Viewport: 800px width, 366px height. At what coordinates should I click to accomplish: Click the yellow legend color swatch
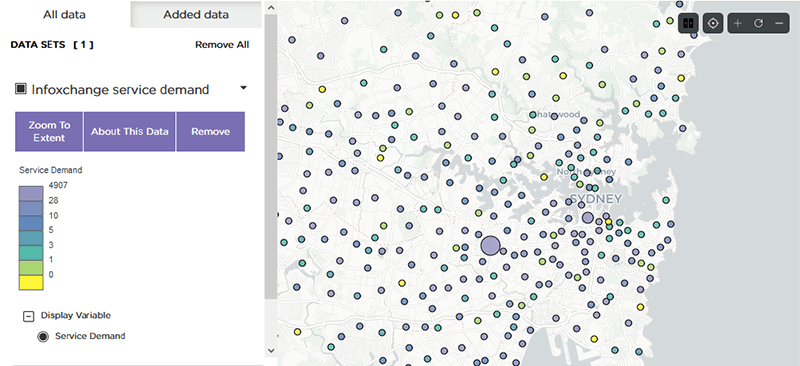click(x=31, y=282)
